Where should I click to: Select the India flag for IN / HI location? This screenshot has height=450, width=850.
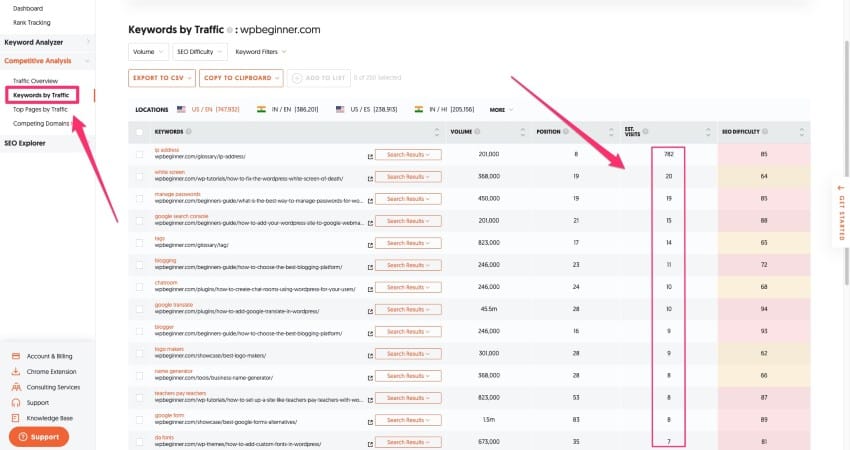tap(419, 109)
